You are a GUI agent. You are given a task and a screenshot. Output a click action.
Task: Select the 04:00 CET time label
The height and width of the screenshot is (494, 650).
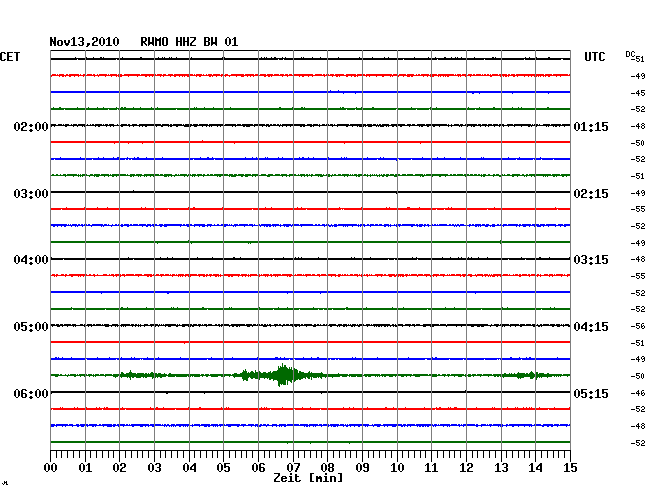pos(31,260)
